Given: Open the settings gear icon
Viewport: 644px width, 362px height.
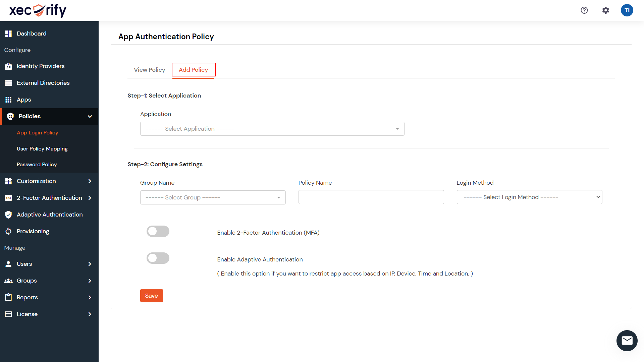Looking at the screenshot, I should pyautogui.click(x=606, y=10).
